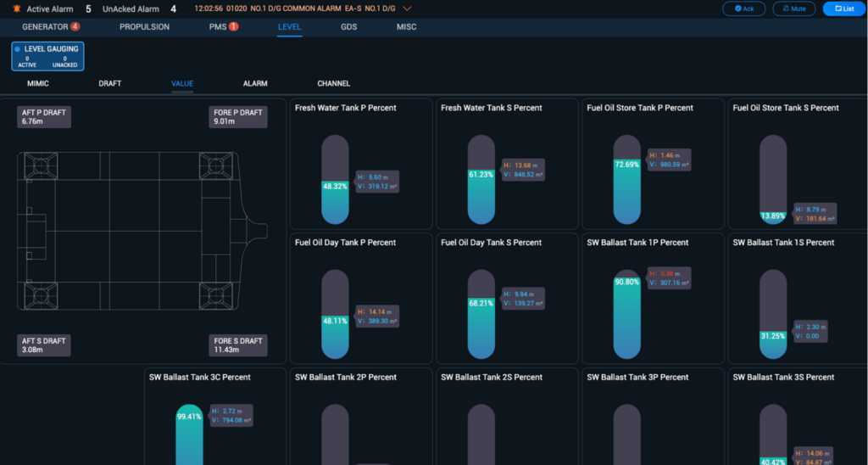The image size is (868, 465).
Task: Select the LEVEL GAUGING group card
Action: tap(47, 56)
